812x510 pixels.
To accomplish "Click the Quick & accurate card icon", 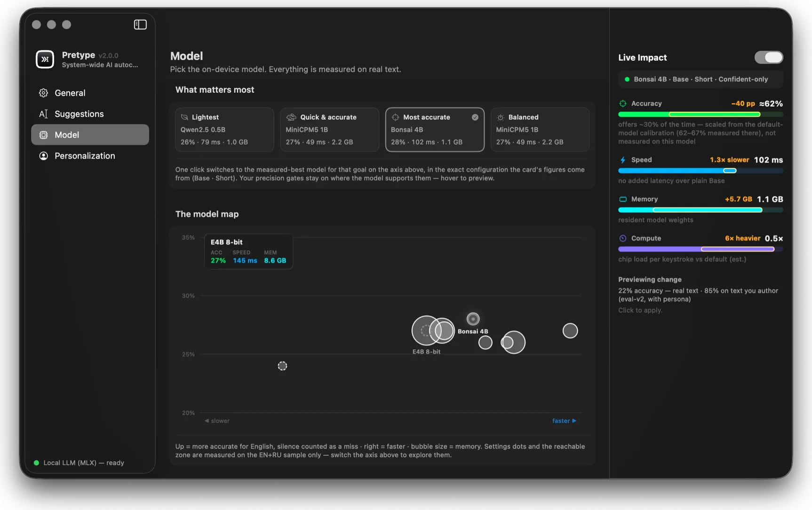I will click(291, 117).
